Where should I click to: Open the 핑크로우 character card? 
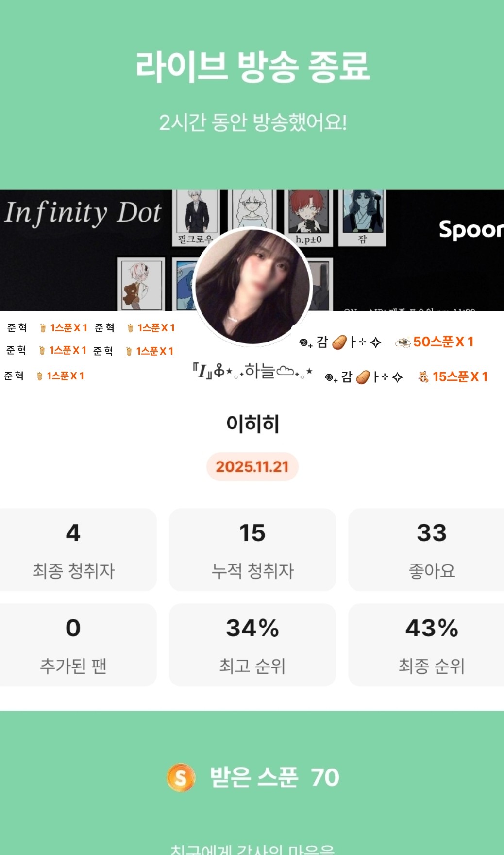(x=196, y=217)
